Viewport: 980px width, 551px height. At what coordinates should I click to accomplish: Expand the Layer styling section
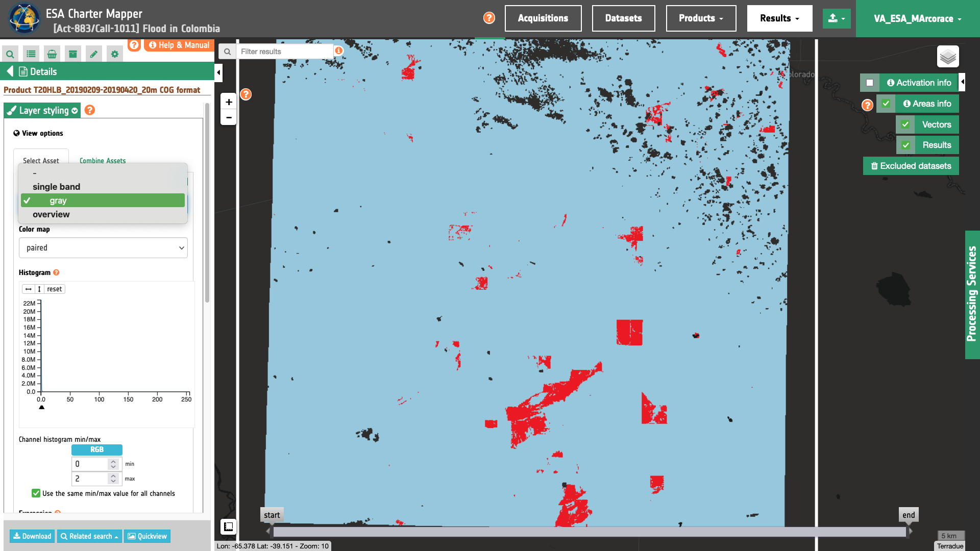coord(42,111)
